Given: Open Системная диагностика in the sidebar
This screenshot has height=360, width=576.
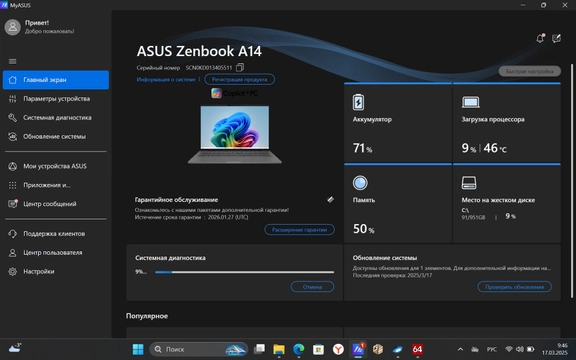Looking at the screenshot, I should 56,118.
